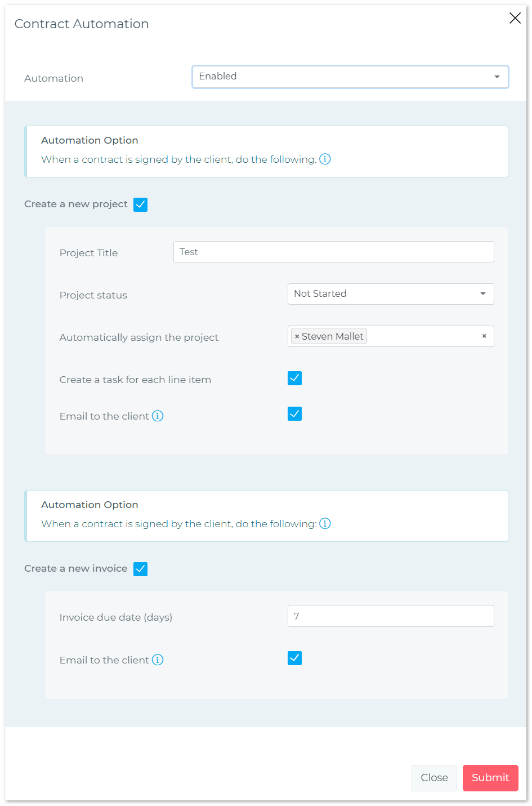
Task: Open the Not Started status dropdown
Action: (x=391, y=293)
